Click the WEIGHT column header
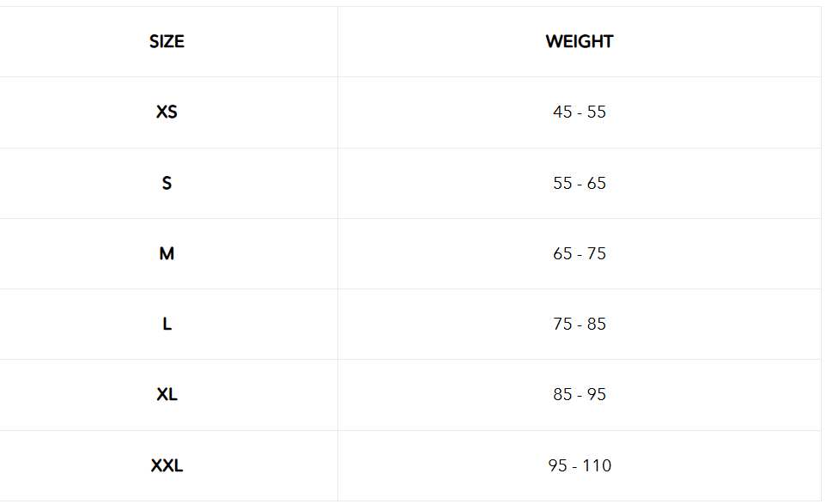Screen dimensions: 826x504 click(x=580, y=41)
